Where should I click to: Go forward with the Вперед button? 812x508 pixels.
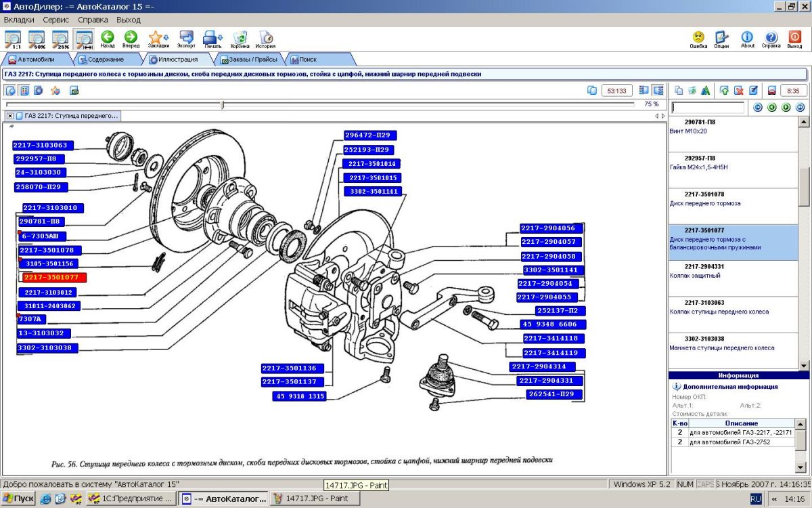131,39
